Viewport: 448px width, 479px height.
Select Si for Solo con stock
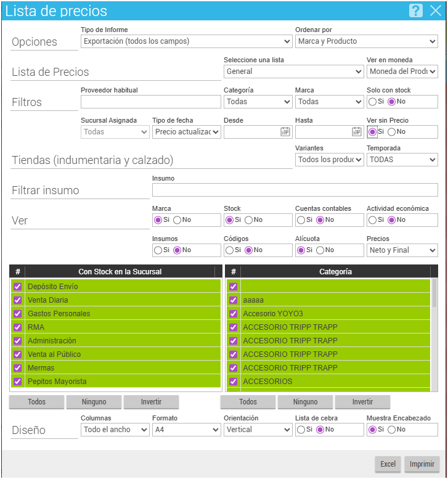click(372, 102)
